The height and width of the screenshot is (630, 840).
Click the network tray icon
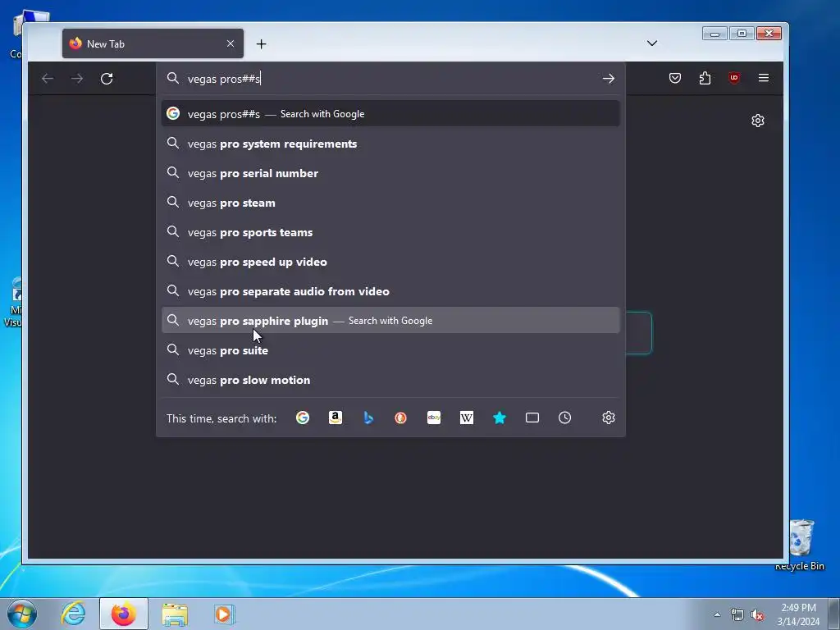(x=737, y=615)
